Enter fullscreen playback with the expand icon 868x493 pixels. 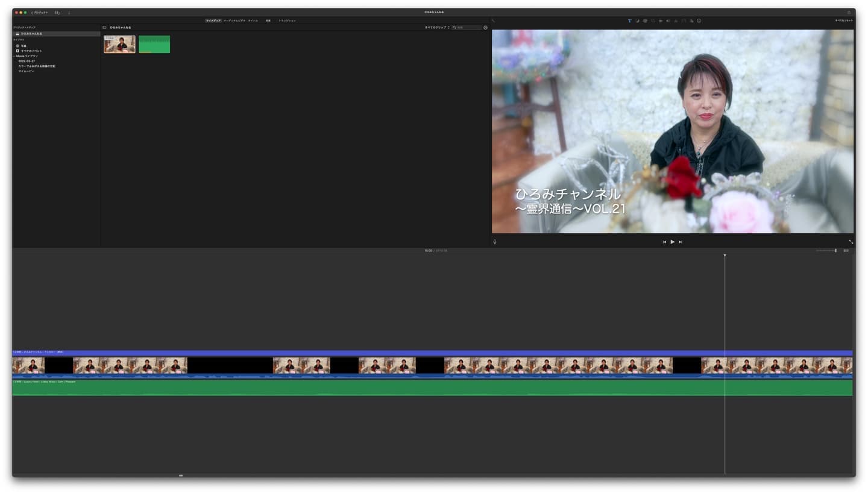point(851,242)
